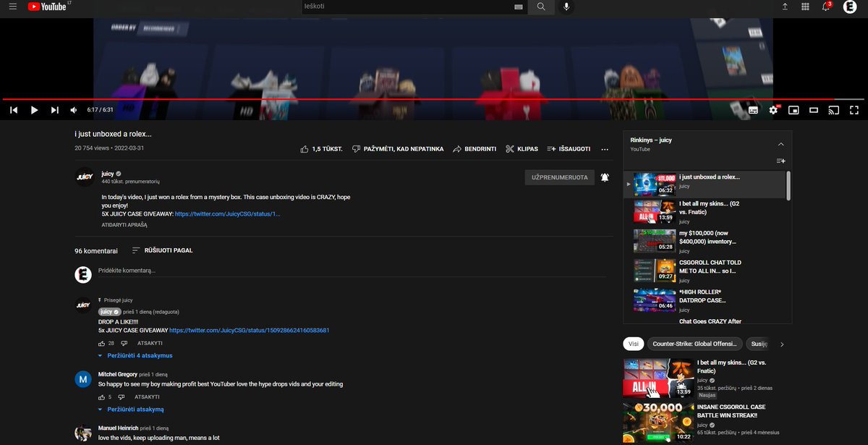Viewport: 868px width, 445px height.
Task: Open playlist video my $100,000 inventory
Action: click(x=704, y=240)
